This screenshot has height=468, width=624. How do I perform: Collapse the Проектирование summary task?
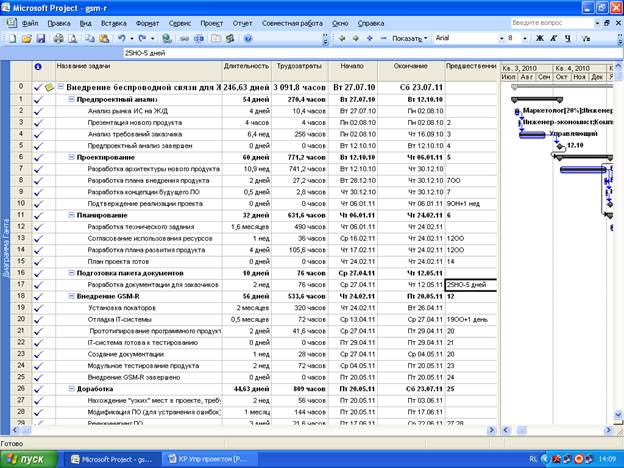(71, 157)
